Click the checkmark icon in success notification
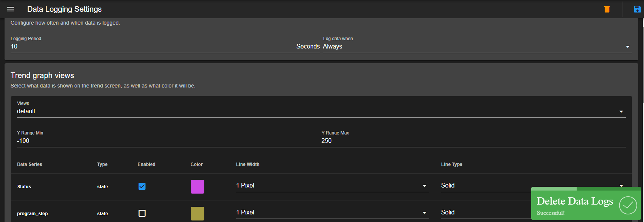Viewport: 644px width, 222px height. pos(628,205)
